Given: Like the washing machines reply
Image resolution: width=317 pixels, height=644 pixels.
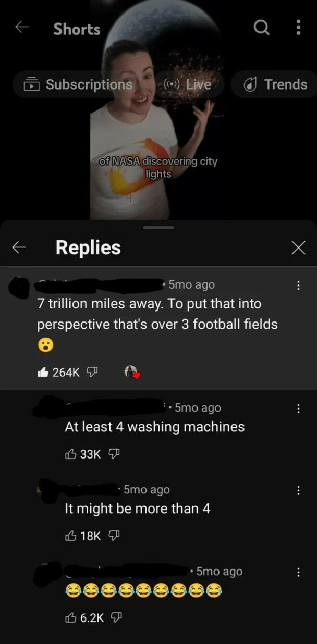Looking at the screenshot, I should click(x=70, y=454).
